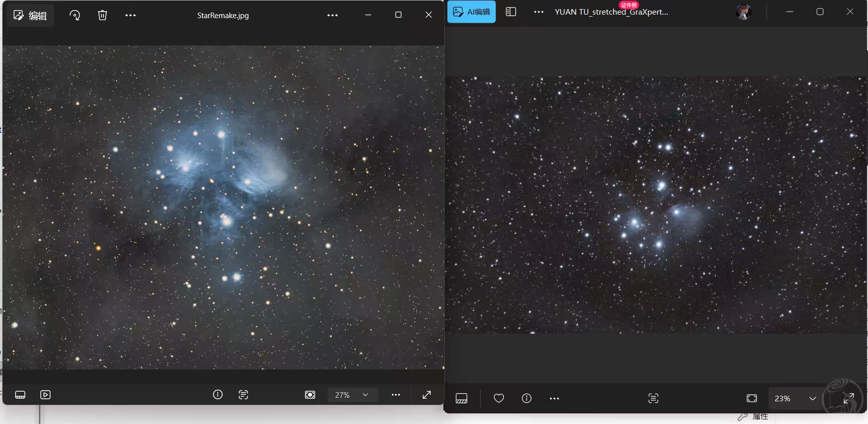Enter full screen in the StarRemake window
The height and width of the screenshot is (424, 868).
pos(427,395)
